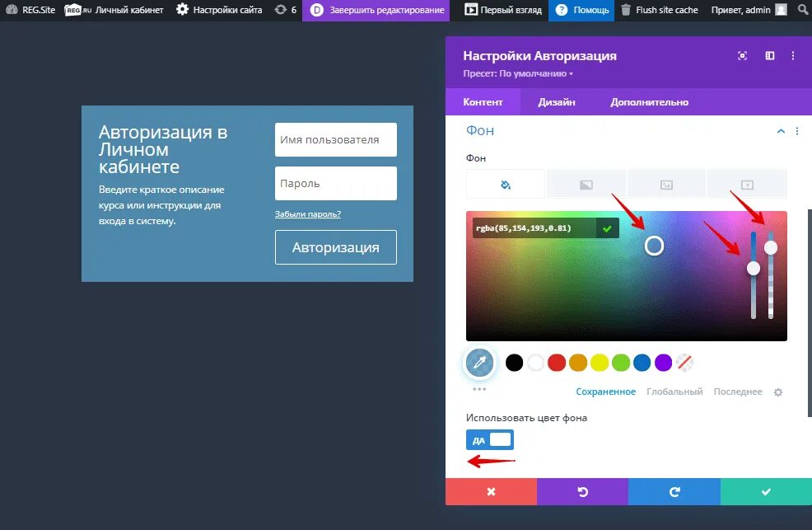This screenshot has height=530, width=812.
Task: Pick the orange color swatch
Action: [578, 363]
